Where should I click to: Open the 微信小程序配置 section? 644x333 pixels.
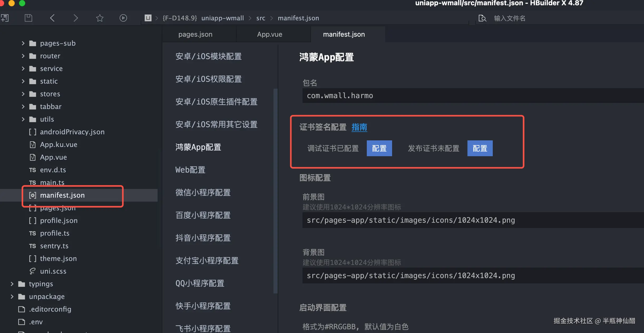coord(203,193)
